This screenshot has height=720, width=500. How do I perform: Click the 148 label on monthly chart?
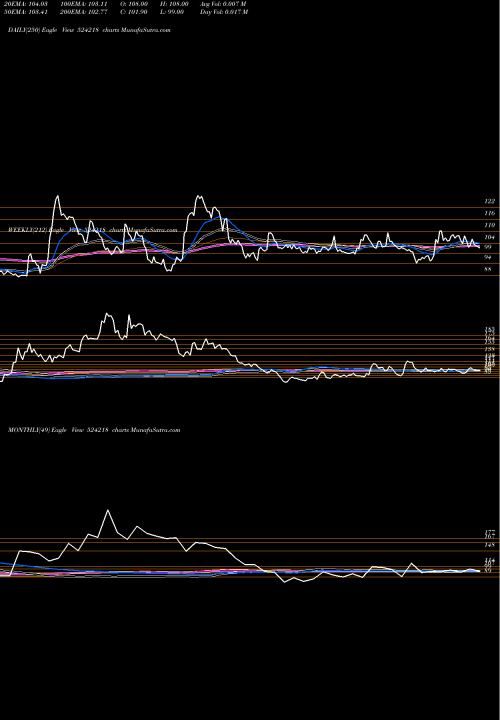pyautogui.click(x=489, y=545)
